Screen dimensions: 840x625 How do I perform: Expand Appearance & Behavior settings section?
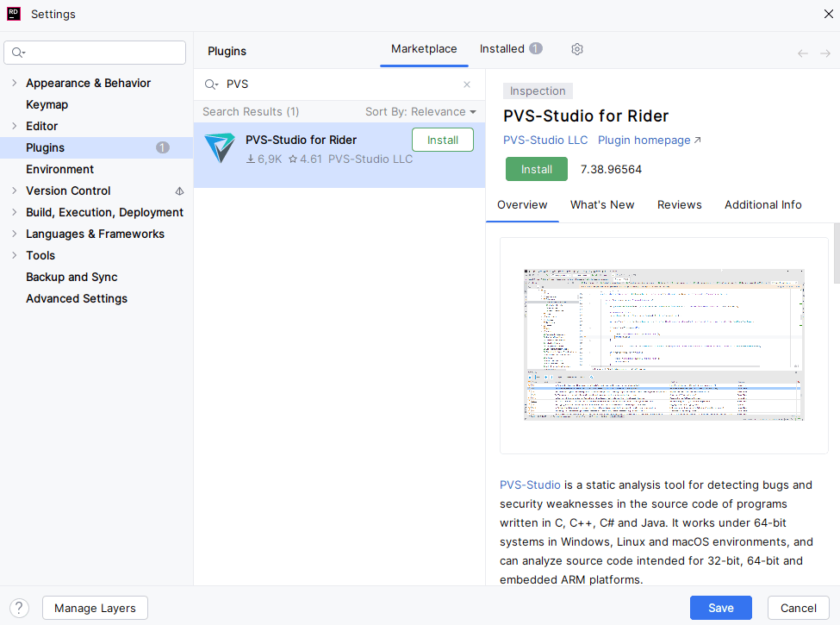pyautogui.click(x=14, y=83)
